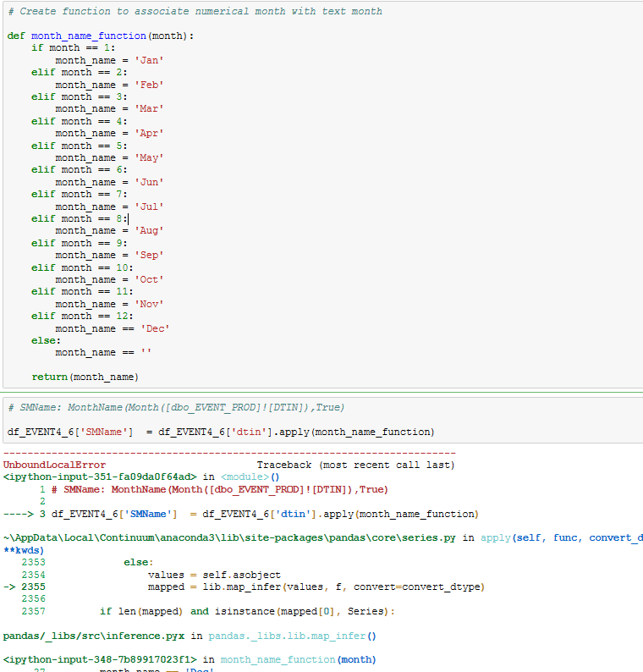Click the line 'elif month == 11:'
The image size is (643, 672).
(82, 291)
